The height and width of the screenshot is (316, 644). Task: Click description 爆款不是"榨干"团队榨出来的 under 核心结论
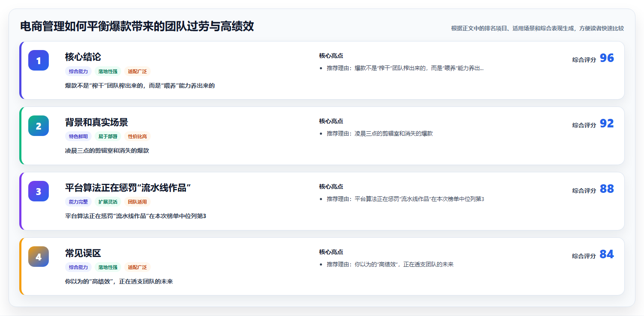pyautogui.click(x=140, y=86)
